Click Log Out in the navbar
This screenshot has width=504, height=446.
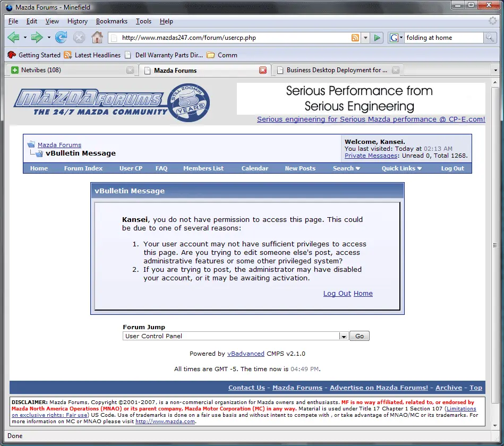coord(452,168)
